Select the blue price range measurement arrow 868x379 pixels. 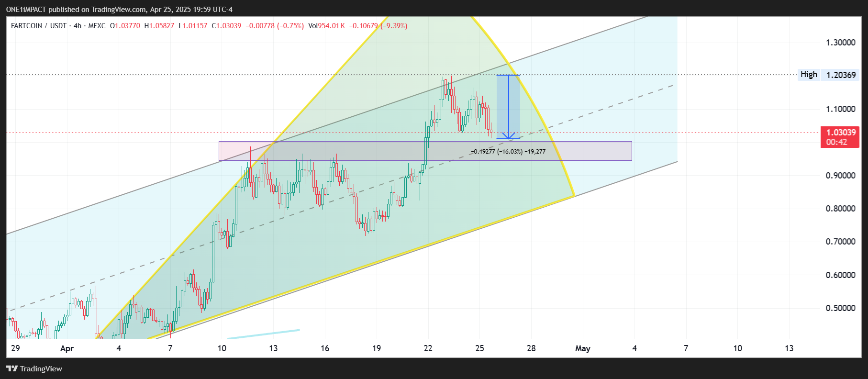(x=508, y=107)
